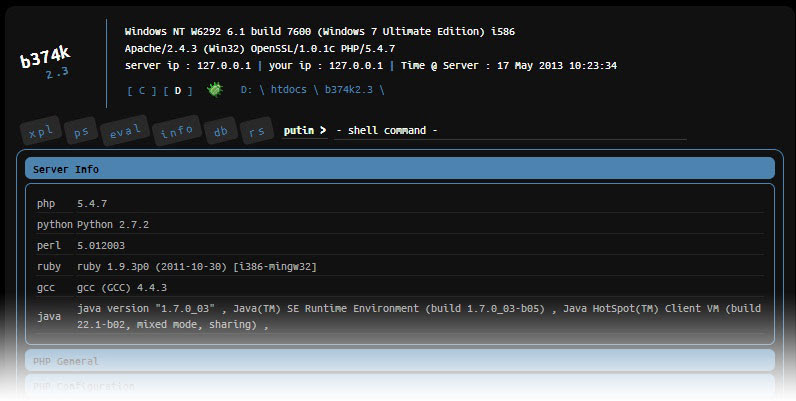Open the db tab

pos(221,131)
